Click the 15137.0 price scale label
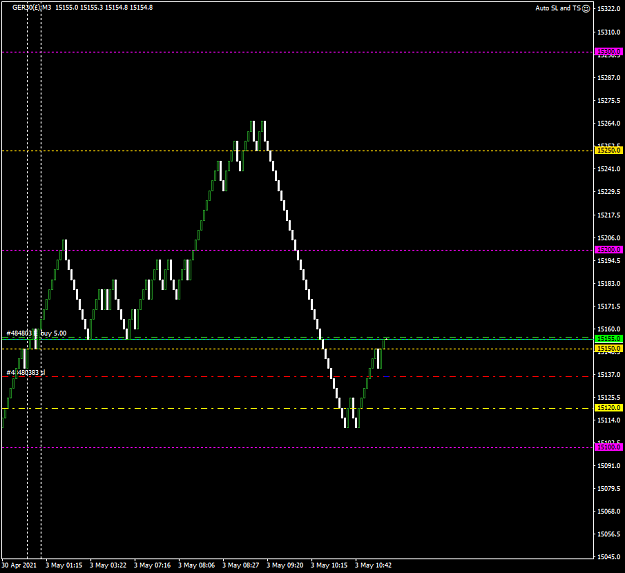This screenshot has width=625, height=573. (609, 375)
